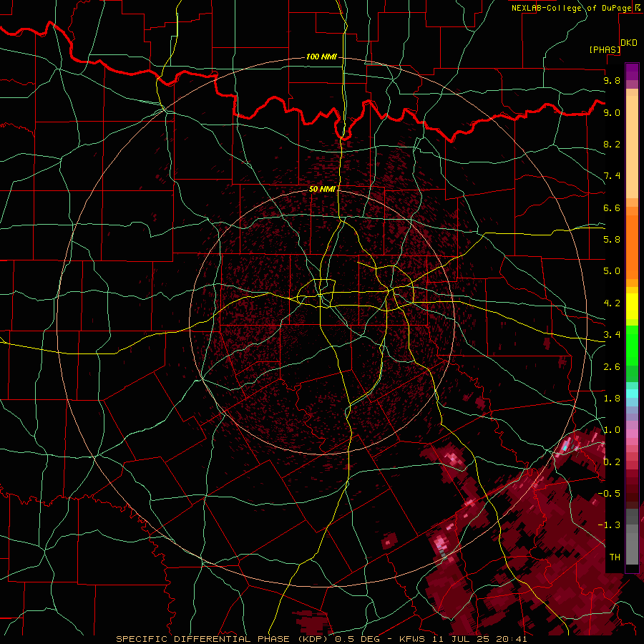Pick the light peach band of the color scale

(632, 147)
